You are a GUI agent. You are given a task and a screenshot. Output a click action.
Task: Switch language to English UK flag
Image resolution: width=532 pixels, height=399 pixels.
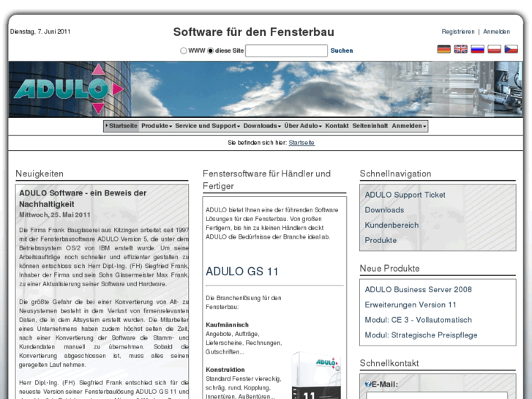[460, 49]
